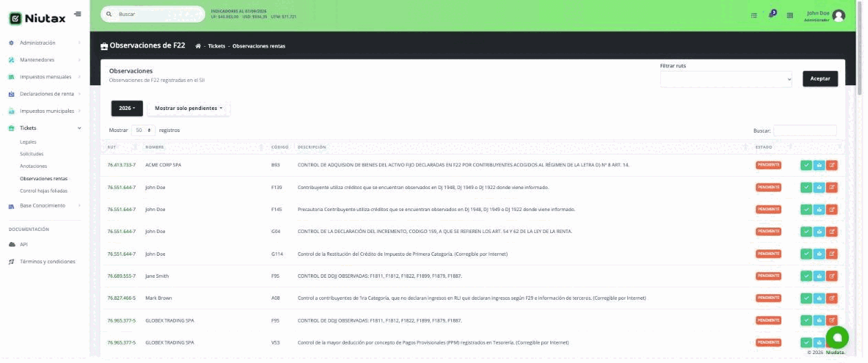Expand Mantenedores in the sidebar
The image size is (868, 363).
click(45, 60)
